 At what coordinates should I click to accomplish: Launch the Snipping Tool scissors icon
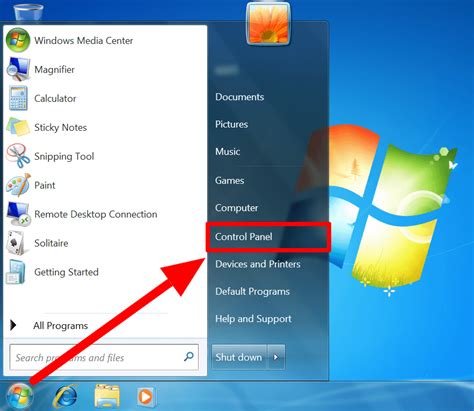pyautogui.click(x=18, y=156)
